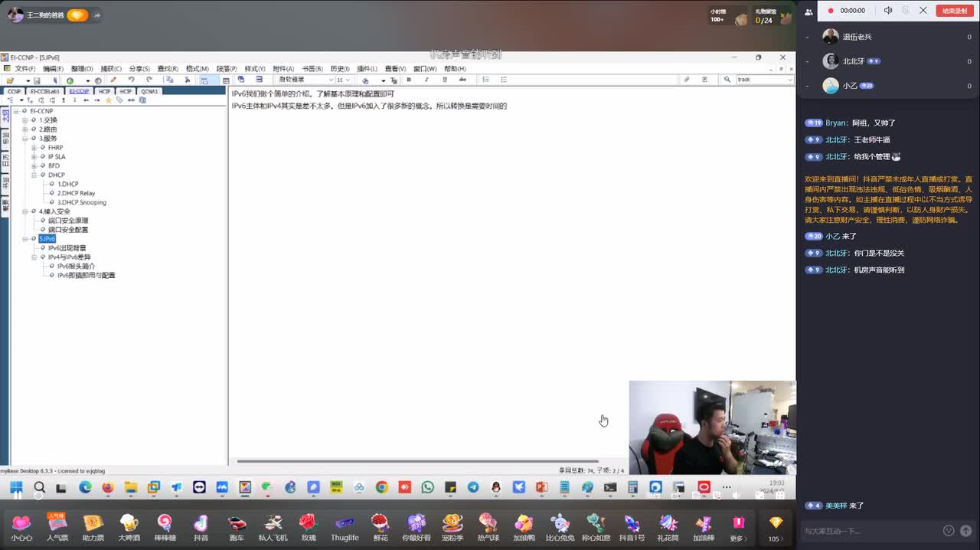Select the 2.DHCP Relay tree item
The width and height of the screenshot is (980, 550).
tap(76, 193)
